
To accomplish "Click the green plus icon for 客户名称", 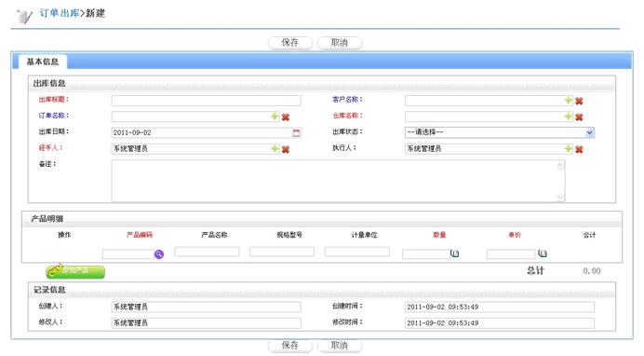I will [568, 101].
